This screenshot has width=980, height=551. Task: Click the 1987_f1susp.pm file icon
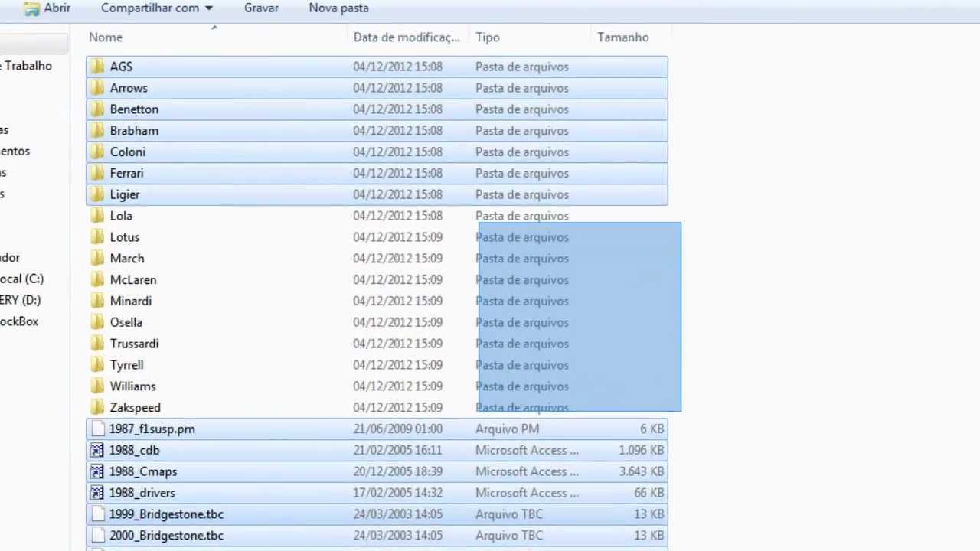click(96, 429)
